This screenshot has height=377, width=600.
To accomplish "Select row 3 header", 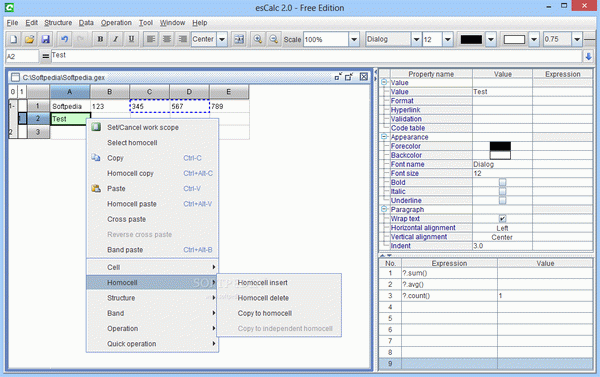I will (x=38, y=132).
